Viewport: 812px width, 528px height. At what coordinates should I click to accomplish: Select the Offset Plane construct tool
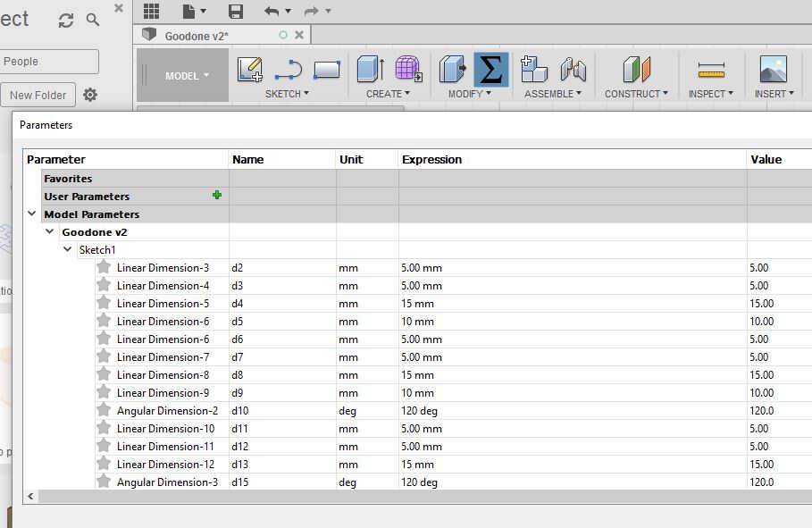[636, 70]
